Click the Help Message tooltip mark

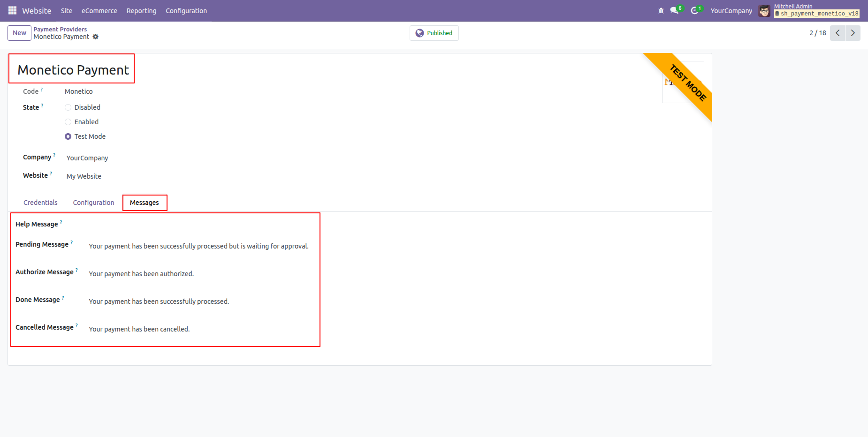coord(61,222)
